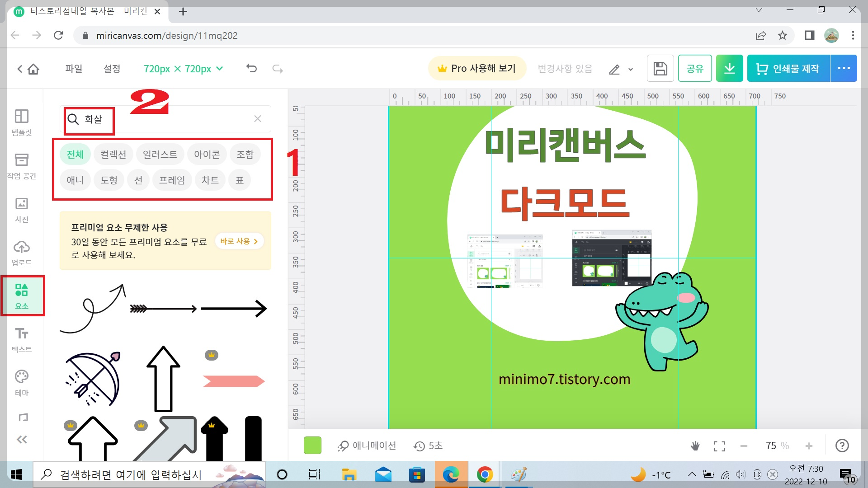Image resolution: width=868 pixels, height=488 pixels.
Task: Add the outlined tall up arrow element
Action: tap(163, 379)
